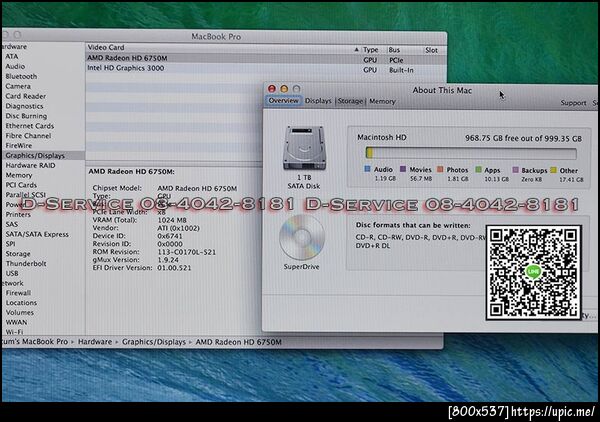This screenshot has height=422, width=600.
Task: Select Ethernet Cards in the sidebar
Action: pyautogui.click(x=29, y=126)
